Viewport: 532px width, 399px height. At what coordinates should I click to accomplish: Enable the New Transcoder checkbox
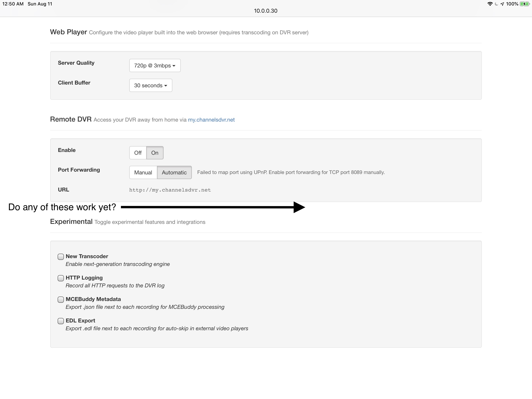pyautogui.click(x=61, y=257)
